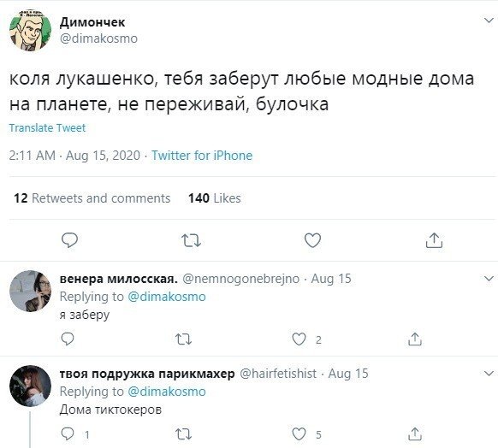This screenshot has height=448, width=498.
Task: Reply to the 'я заберу' comment
Action: (x=68, y=339)
